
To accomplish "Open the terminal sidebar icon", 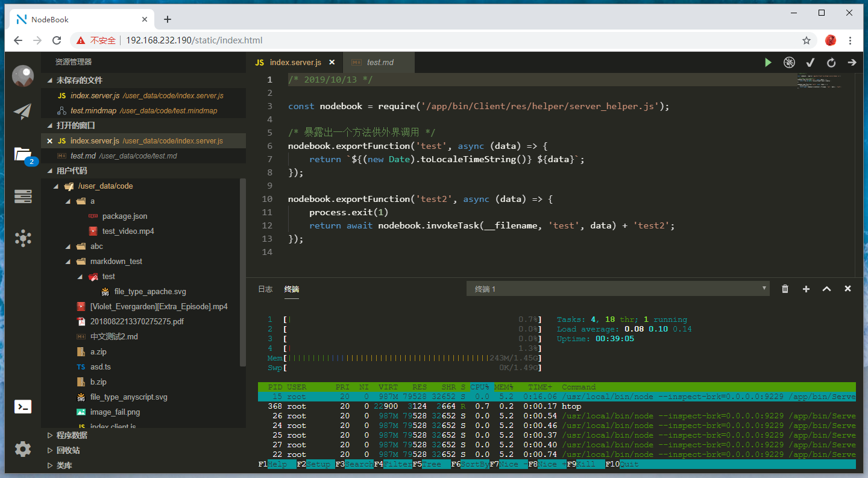I will point(23,407).
